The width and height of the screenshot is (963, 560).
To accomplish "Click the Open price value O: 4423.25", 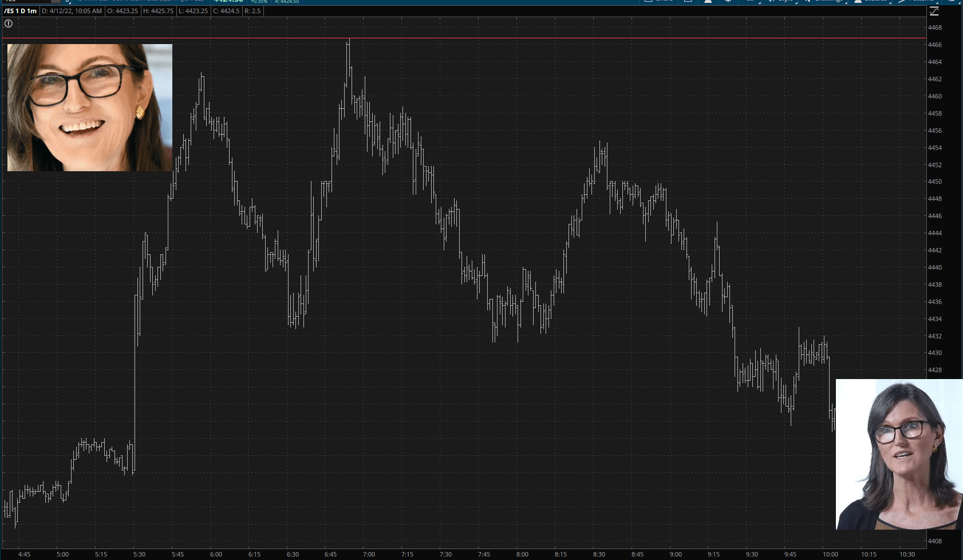I will coord(123,11).
